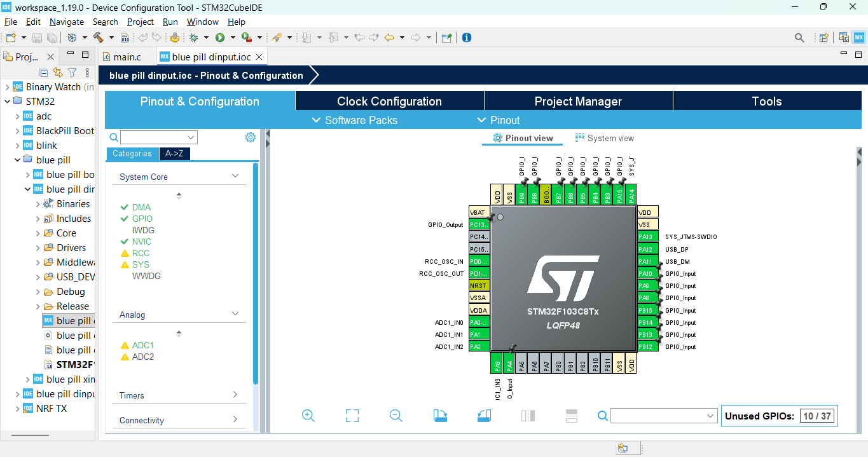This screenshot has height=457, width=868.
Task: Click the green Run button icon
Action: click(x=220, y=38)
